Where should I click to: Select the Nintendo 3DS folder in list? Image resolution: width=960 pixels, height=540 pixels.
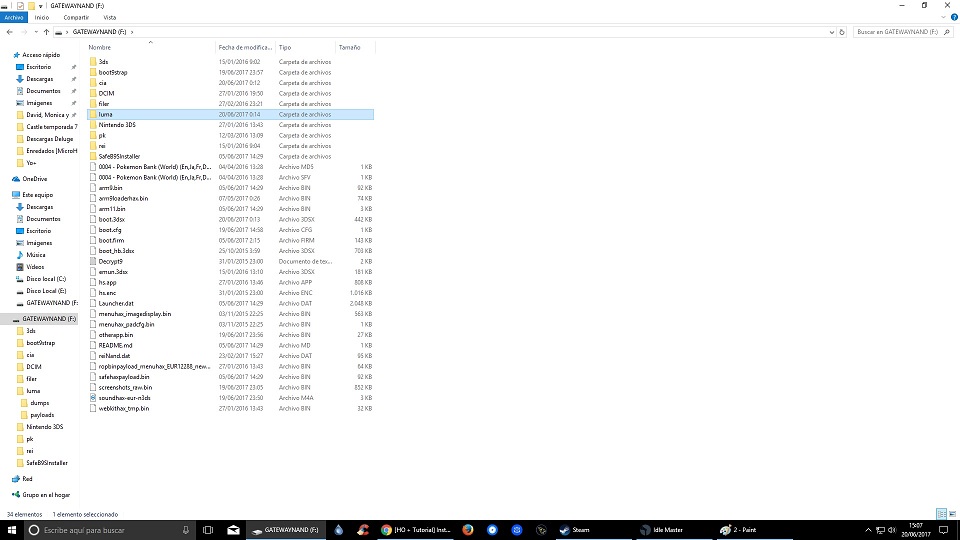(x=117, y=125)
